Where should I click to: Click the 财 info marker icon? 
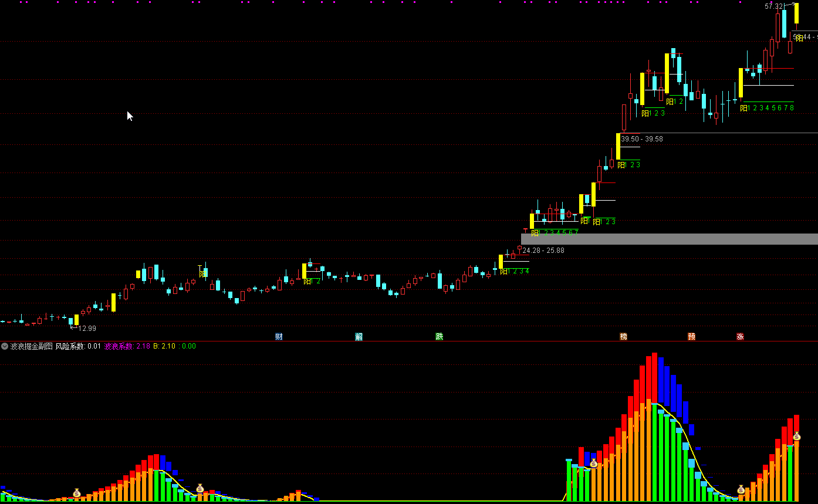279,337
